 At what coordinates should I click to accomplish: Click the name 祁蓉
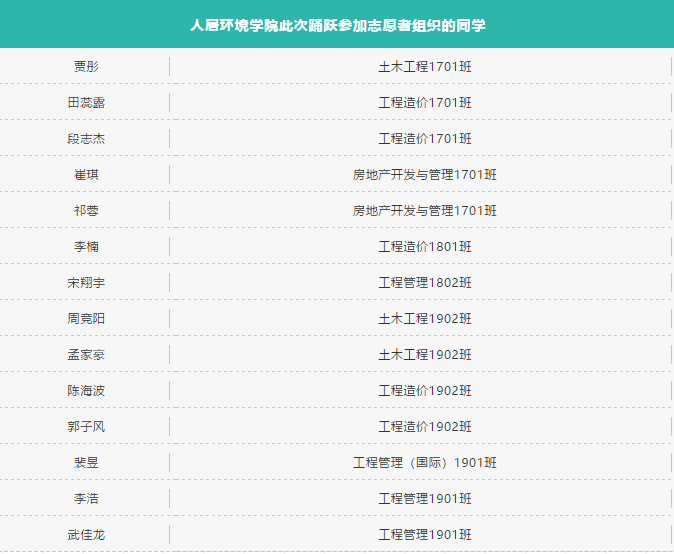click(86, 211)
